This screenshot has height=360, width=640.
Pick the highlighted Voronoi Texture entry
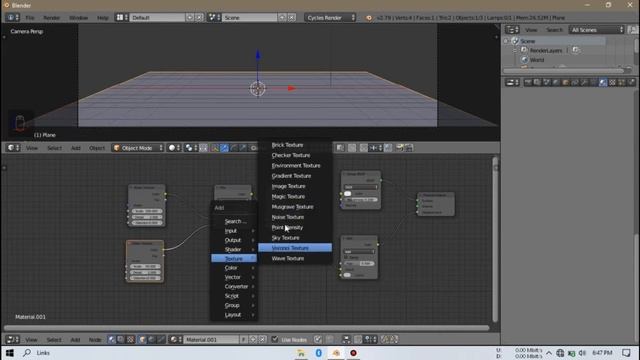pos(295,248)
